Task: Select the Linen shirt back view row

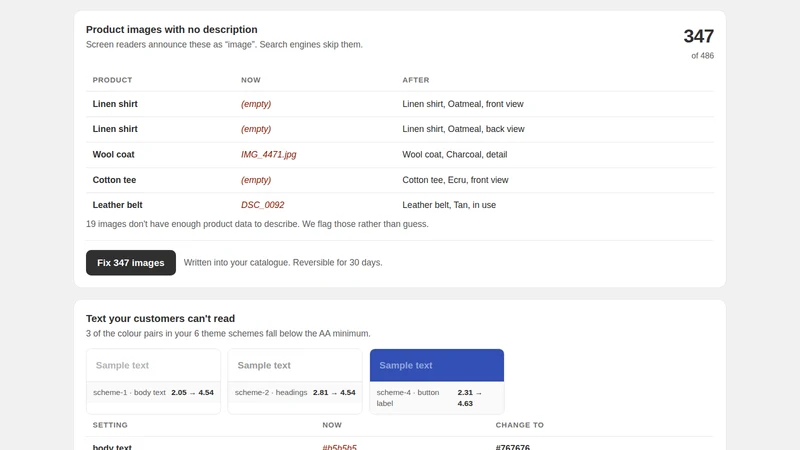Action: pos(400,129)
